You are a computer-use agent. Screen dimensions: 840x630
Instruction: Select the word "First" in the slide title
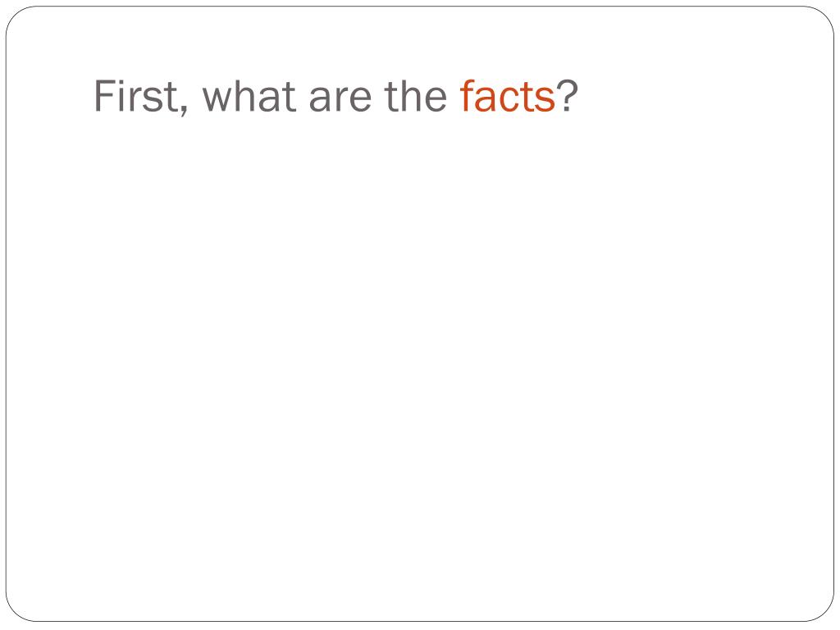pos(137,96)
